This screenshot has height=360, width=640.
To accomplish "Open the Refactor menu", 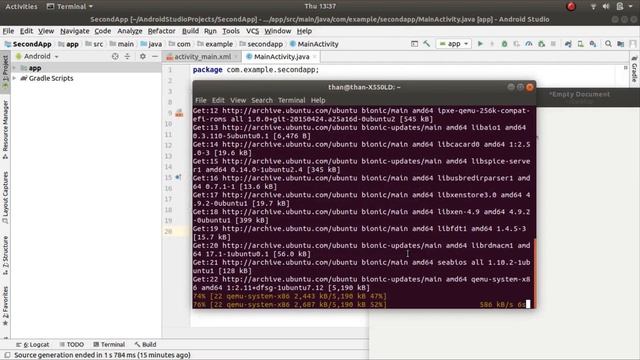I will point(161,31).
